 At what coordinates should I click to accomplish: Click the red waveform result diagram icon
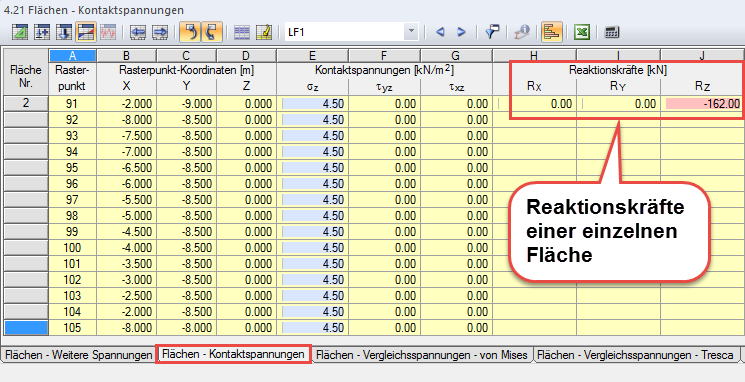(109, 32)
